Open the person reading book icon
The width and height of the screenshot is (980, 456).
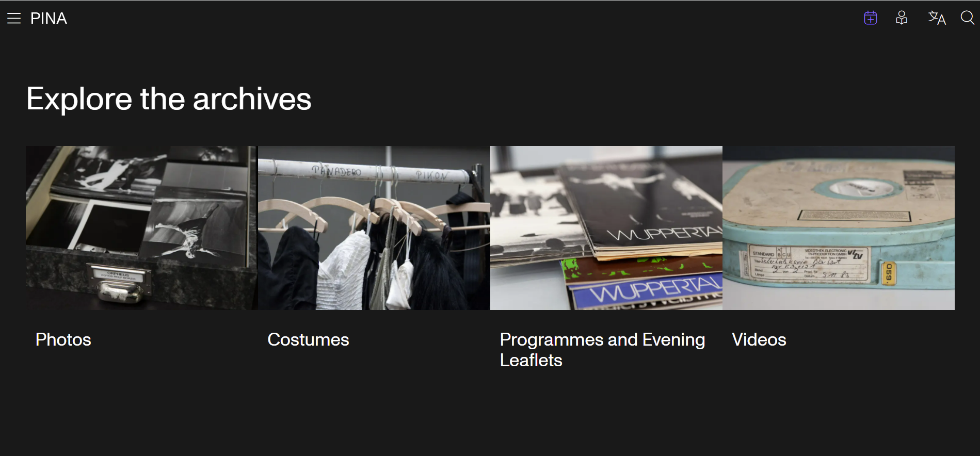902,18
